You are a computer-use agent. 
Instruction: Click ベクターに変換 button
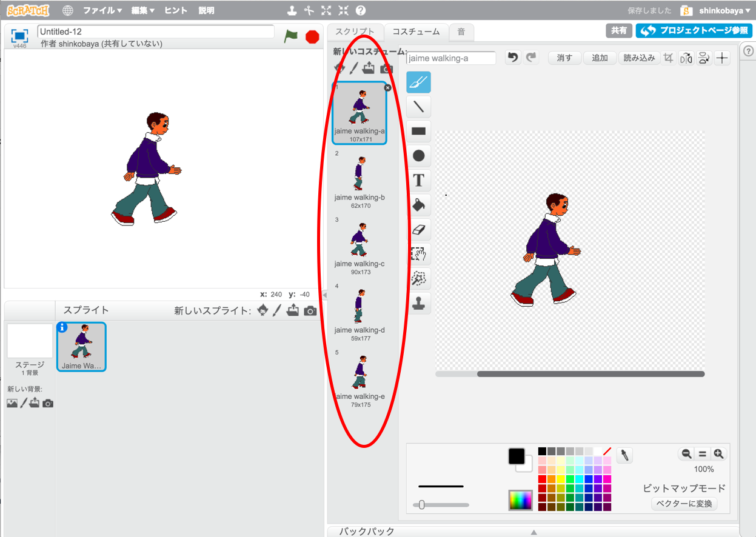(x=684, y=504)
